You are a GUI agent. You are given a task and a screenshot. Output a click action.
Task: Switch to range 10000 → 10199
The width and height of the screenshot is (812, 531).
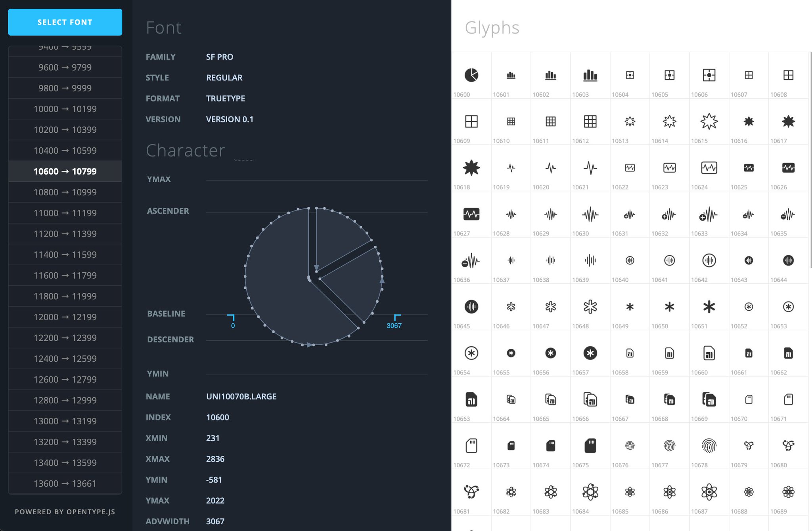pyautogui.click(x=65, y=109)
